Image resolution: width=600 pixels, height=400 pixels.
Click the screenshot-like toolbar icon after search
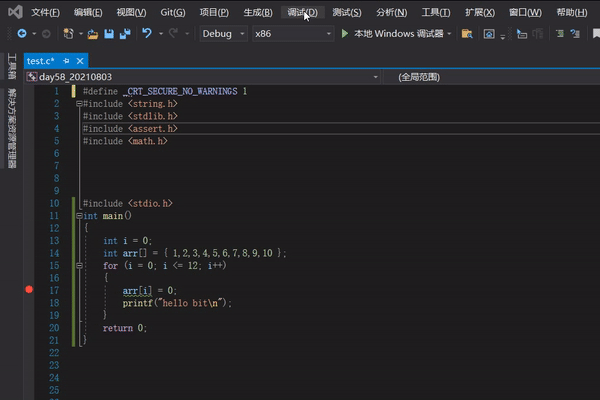(489, 34)
